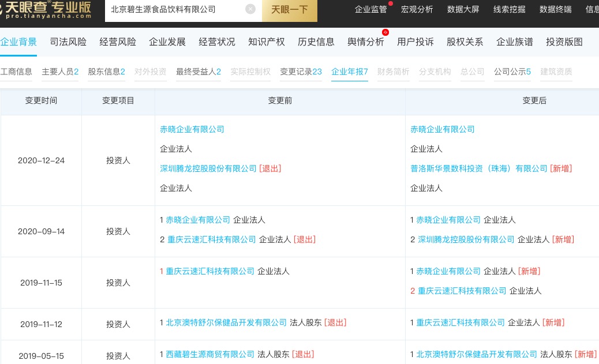The image size is (599, 364).
Task: Click the 变更项目 column header
Action: (x=118, y=100)
